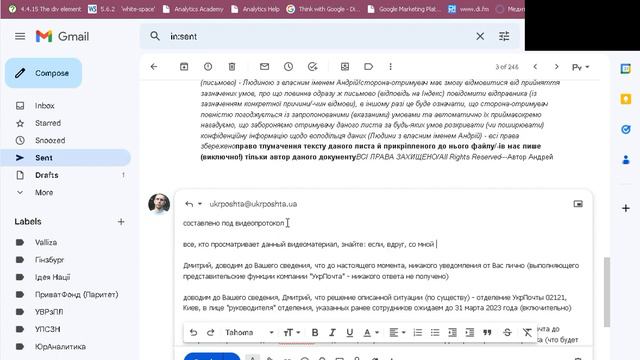Toggle bold formatting
This screenshot has width=640, height=360.
tap(315, 333)
